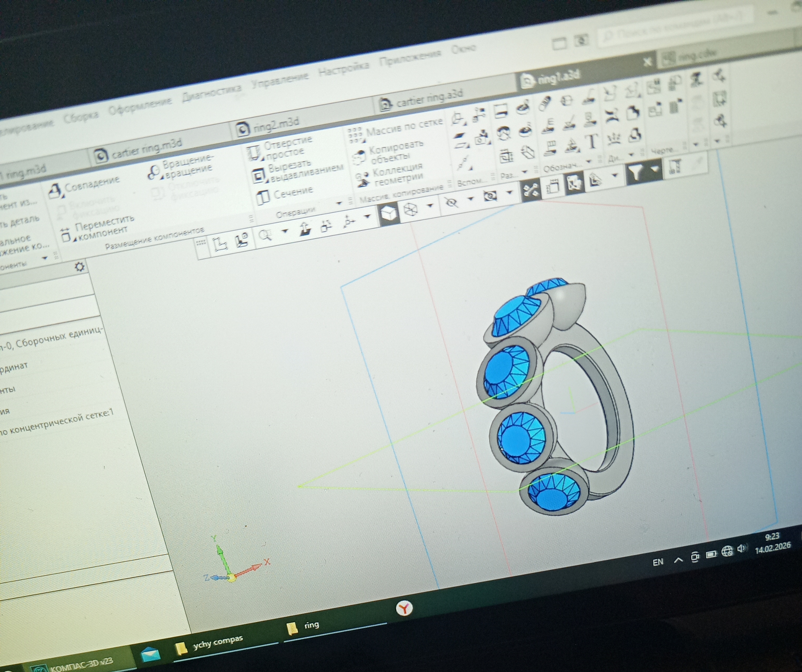Open dropdown arrow next to zoom magnifier
The image size is (802, 672).
pyautogui.click(x=284, y=231)
